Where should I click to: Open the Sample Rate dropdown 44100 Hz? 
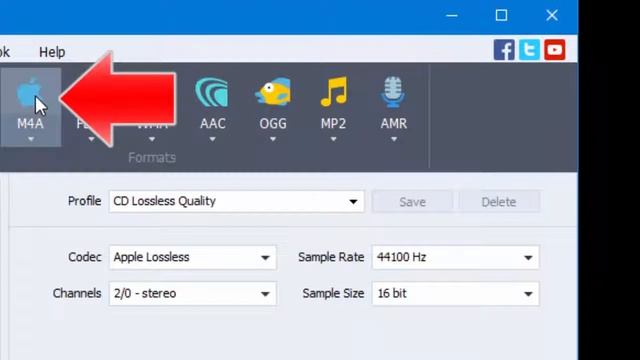coord(456,257)
